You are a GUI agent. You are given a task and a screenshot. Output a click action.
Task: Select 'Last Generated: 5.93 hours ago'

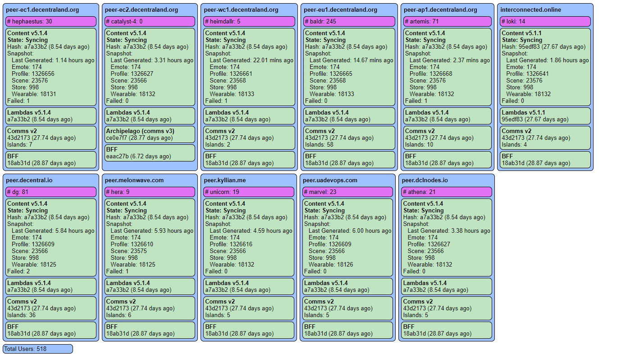tap(152, 230)
